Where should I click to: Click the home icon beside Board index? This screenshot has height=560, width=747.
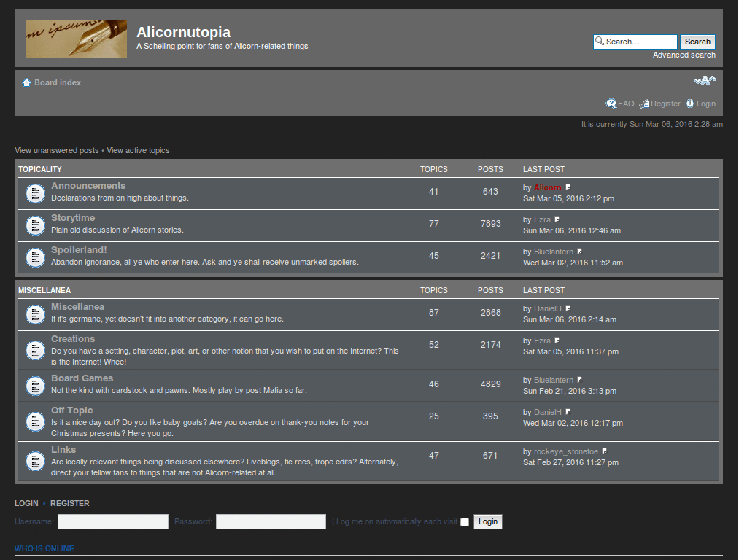pos(26,82)
